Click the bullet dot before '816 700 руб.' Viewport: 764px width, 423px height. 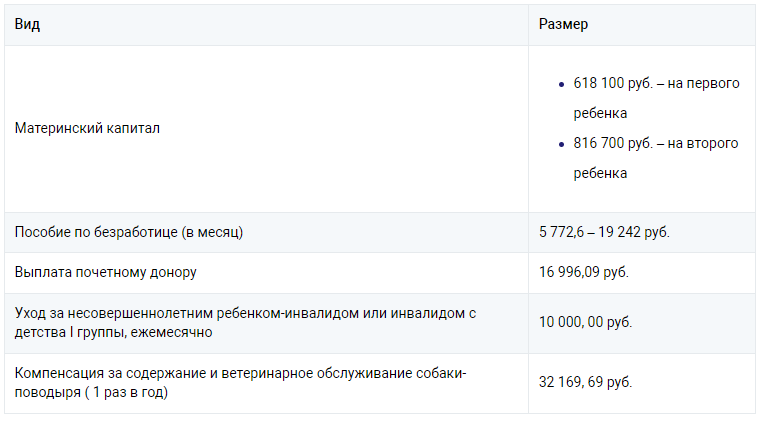click(x=562, y=144)
